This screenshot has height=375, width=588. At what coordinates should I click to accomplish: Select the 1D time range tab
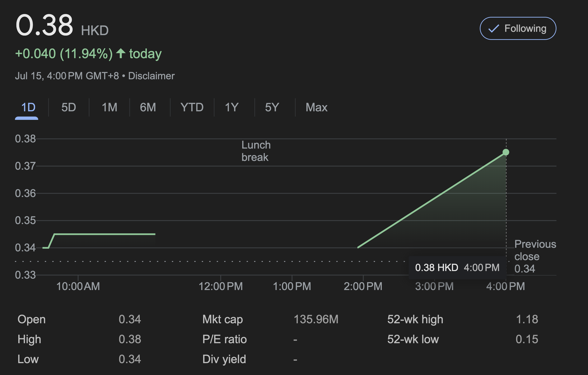[28, 107]
